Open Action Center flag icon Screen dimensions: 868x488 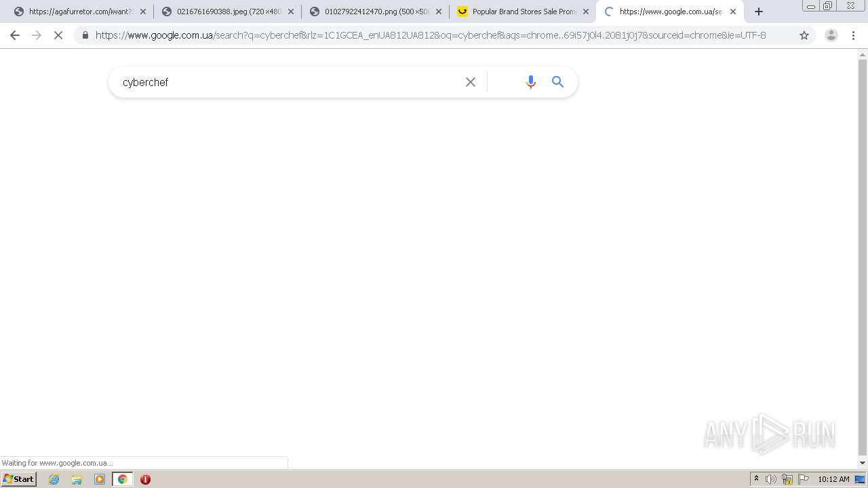tap(804, 479)
